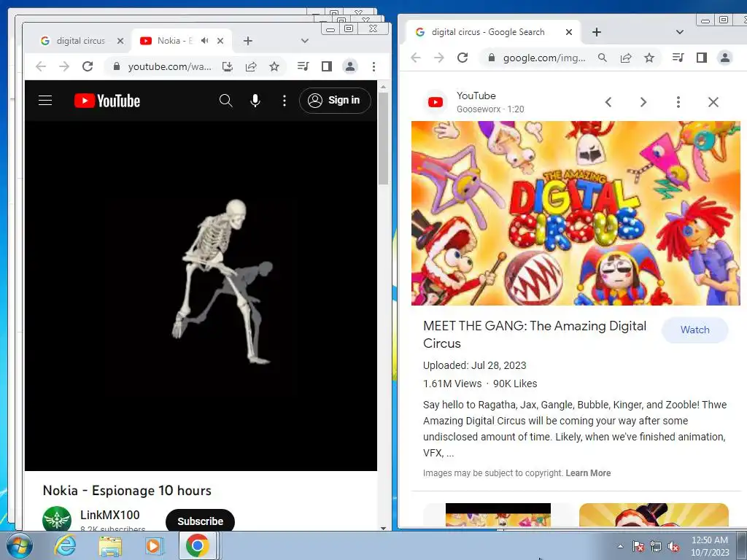Click the muted volume tray icon
The height and width of the screenshot is (560, 747).
[x=673, y=546]
